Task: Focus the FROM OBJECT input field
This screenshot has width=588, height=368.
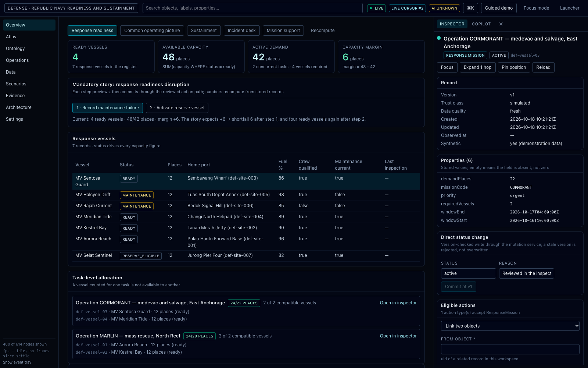Action: (x=510, y=349)
